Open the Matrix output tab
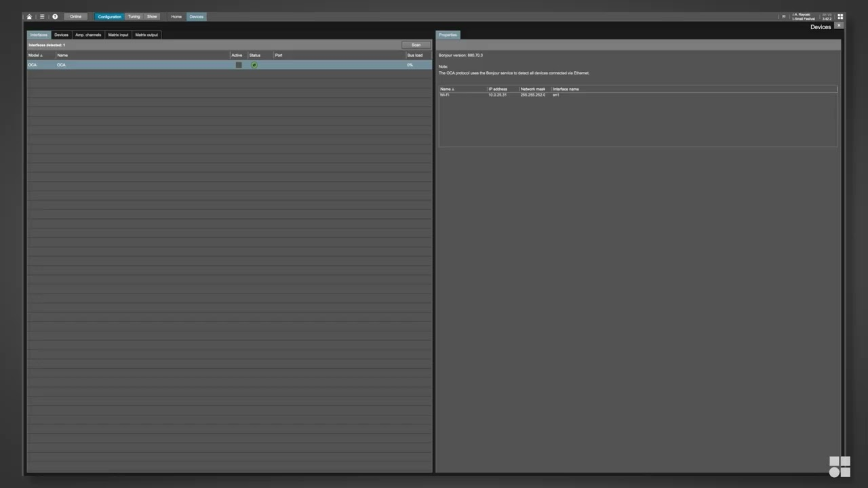Image resolution: width=868 pixels, height=488 pixels. point(146,35)
